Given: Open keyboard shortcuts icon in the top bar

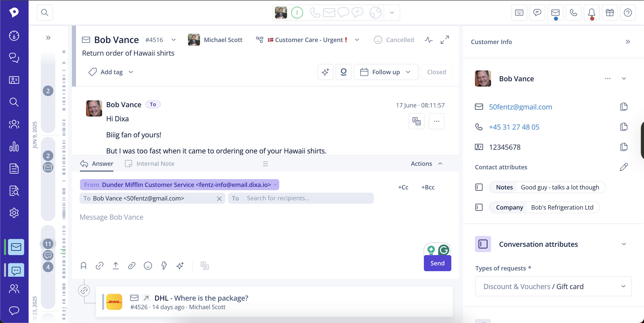Looking at the screenshot, I should [519, 13].
